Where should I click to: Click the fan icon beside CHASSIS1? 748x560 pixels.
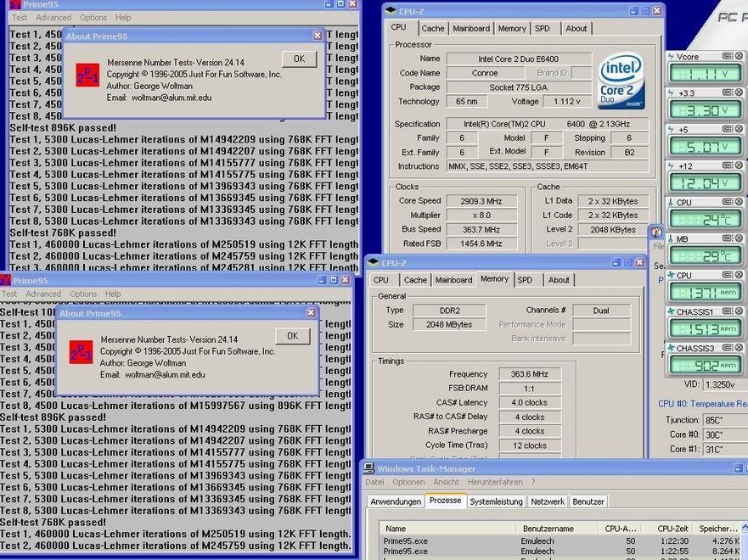(x=671, y=311)
